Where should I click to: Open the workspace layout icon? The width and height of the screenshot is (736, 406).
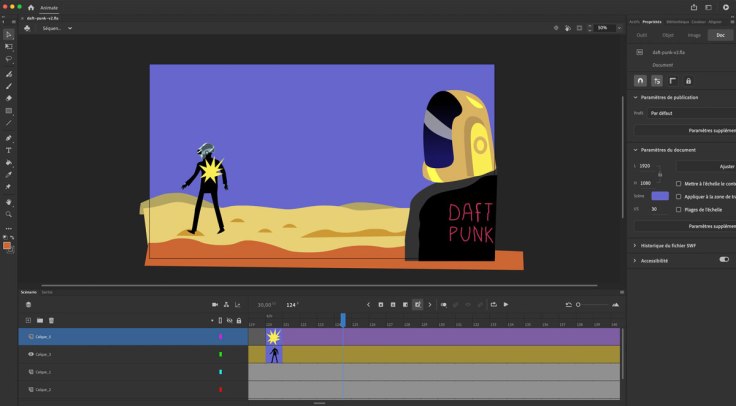(x=709, y=8)
